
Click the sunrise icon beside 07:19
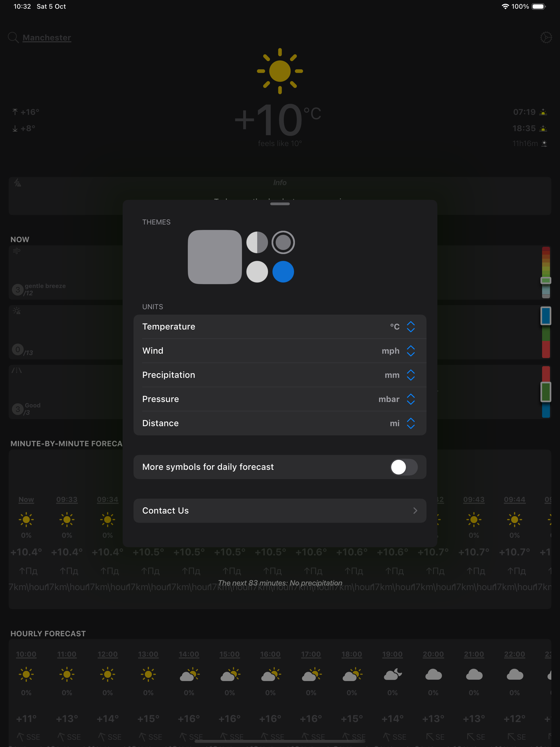pyautogui.click(x=543, y=112)
